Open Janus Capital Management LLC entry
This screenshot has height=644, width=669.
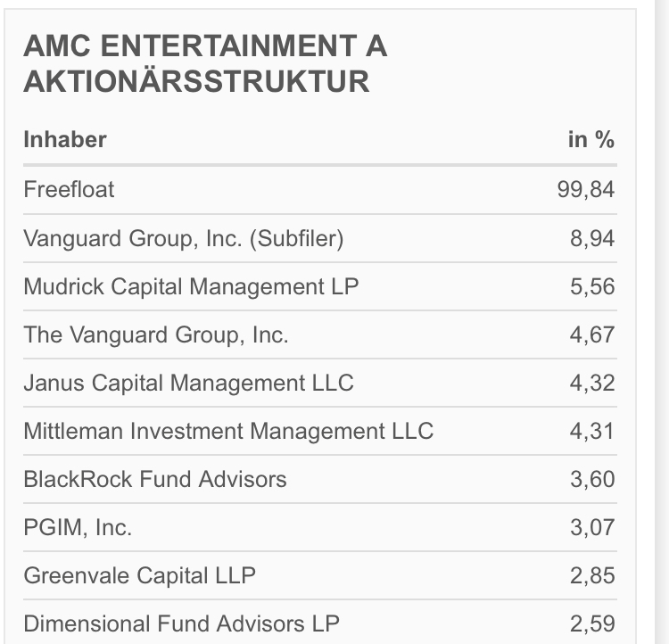pos(188,383)
